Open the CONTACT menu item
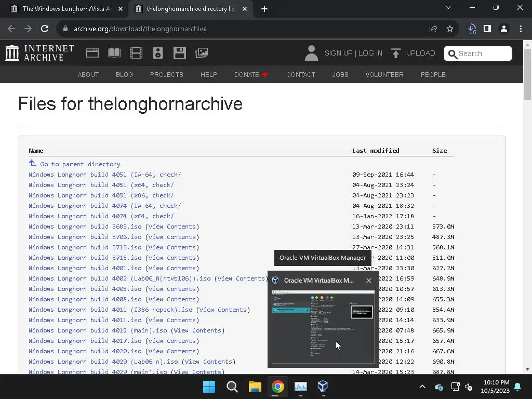 [301, 75]
